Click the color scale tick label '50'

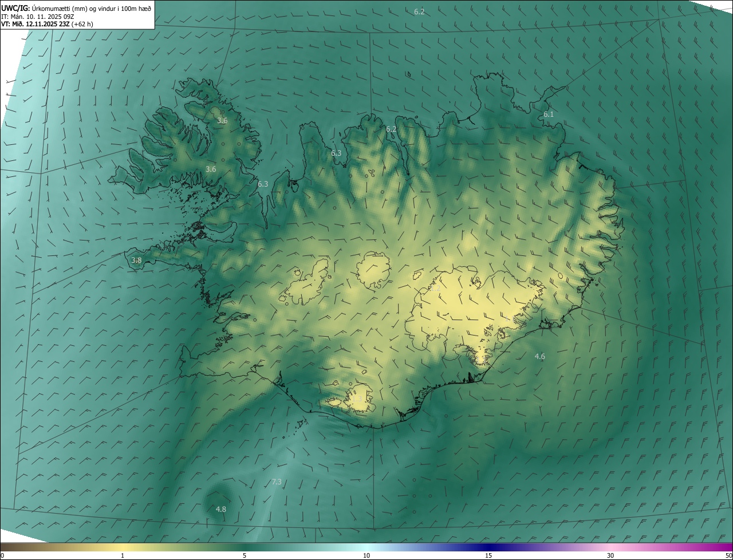pos(728,556)
